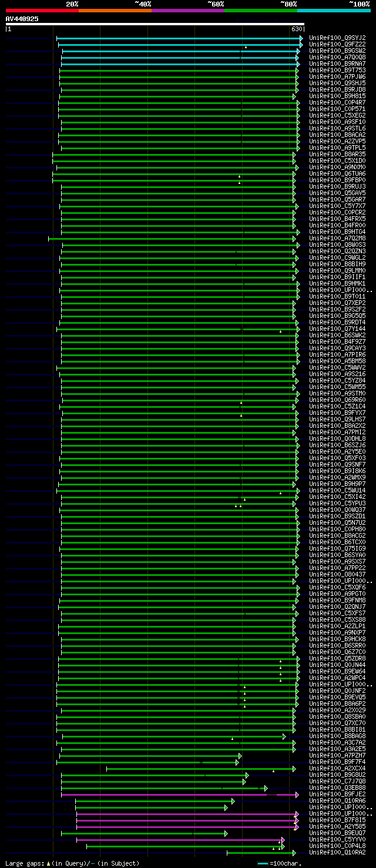The image size is (376, 868).
Task: Click the green ~80% legend segment
Action: pyautogui.click(x=261, y=11)
